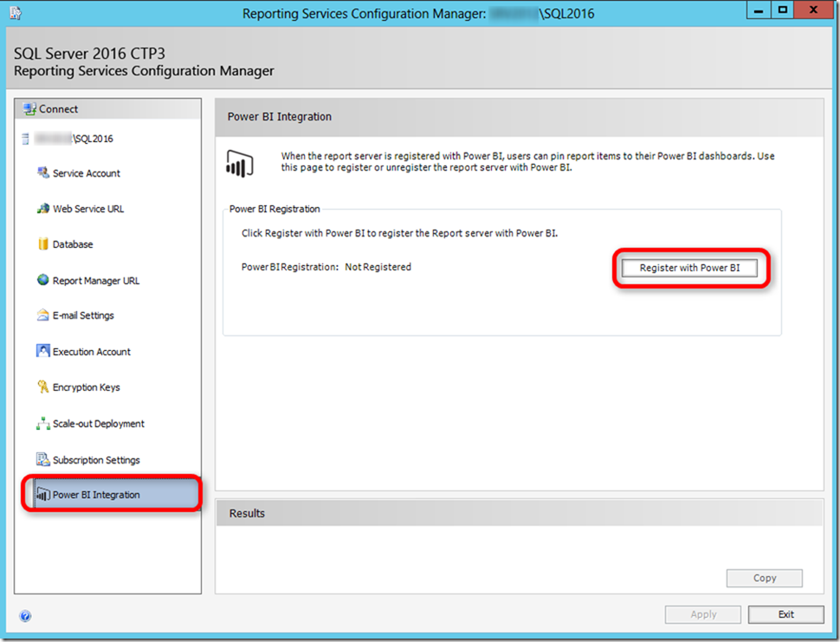Screen dimensions: 840x642
Task: Click the Connect button label
Action: (58, 109)
